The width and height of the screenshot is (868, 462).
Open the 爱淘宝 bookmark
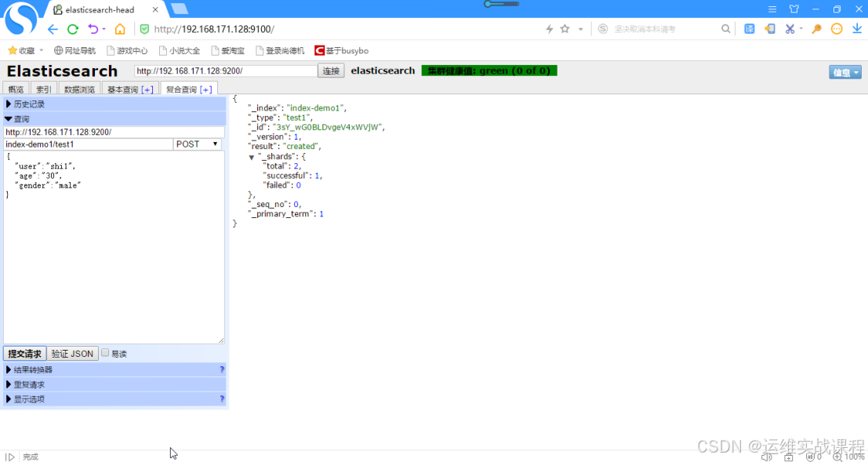(x=227, y=50)
